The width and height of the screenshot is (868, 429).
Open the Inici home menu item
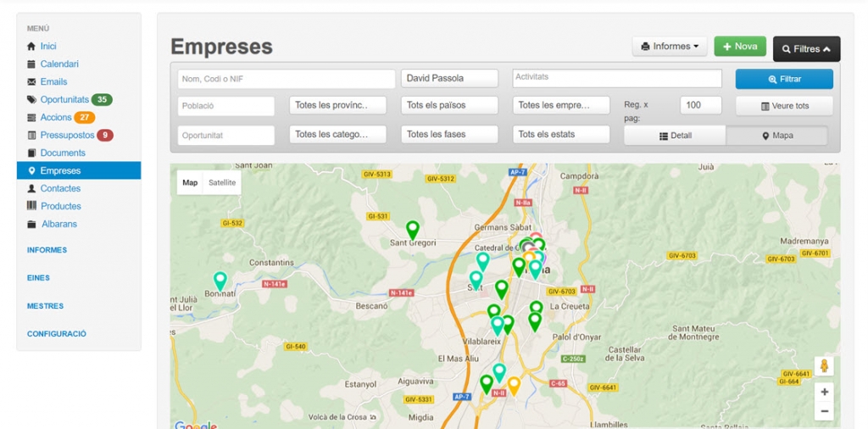tap(48, 46)
